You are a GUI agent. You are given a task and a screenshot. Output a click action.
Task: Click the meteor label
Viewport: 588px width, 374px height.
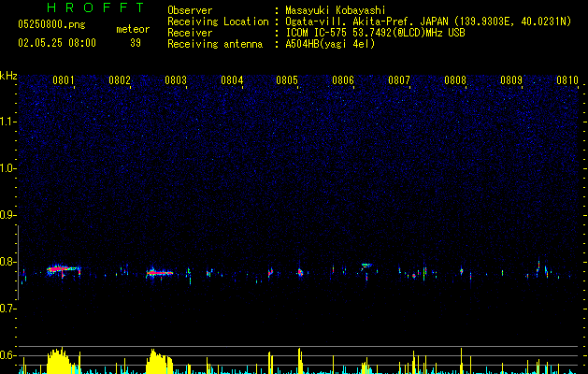[x=133, y=29]
